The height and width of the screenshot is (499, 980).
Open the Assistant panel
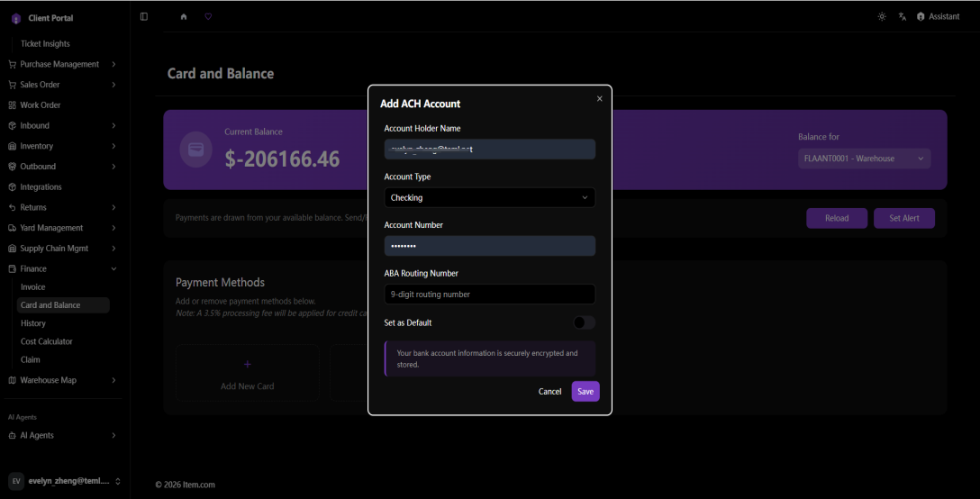(939, 17)
